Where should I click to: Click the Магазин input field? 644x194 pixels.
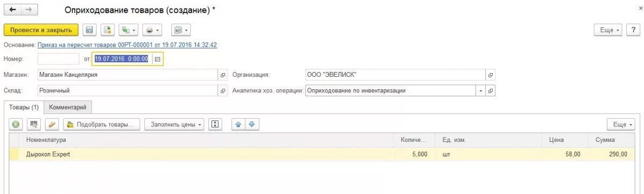tap(128, 75)
